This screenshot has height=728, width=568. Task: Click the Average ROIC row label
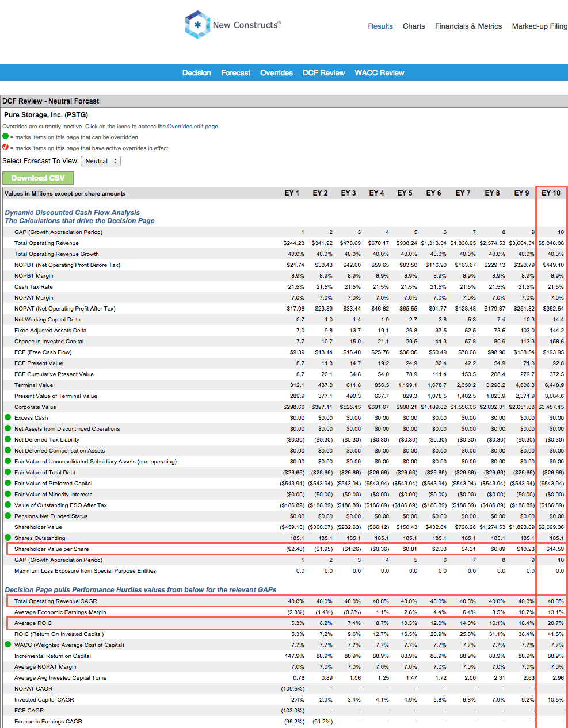[33, 623]
